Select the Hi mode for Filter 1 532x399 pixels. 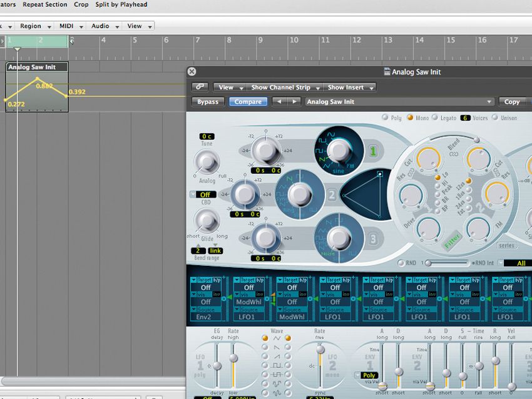pyautogui.click(x=437, y=185)
